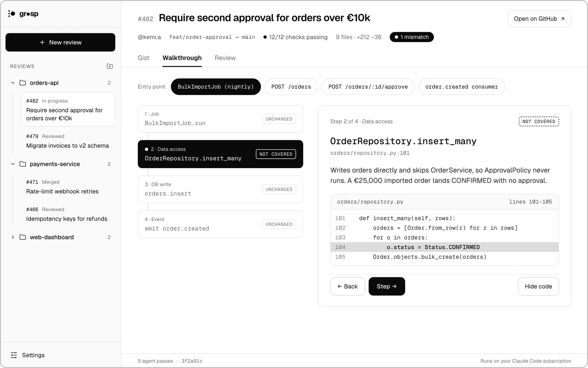Click the feat/order-approval branch label

(x=201, y=37)
